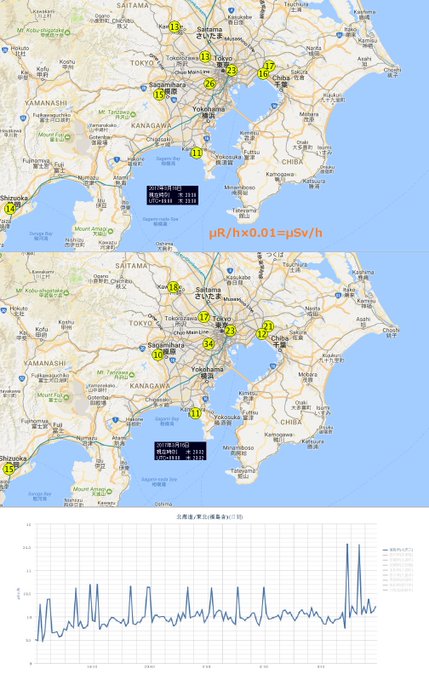Open marker 26 on top map
Screen dimensions: 429x680
[210, 83]
